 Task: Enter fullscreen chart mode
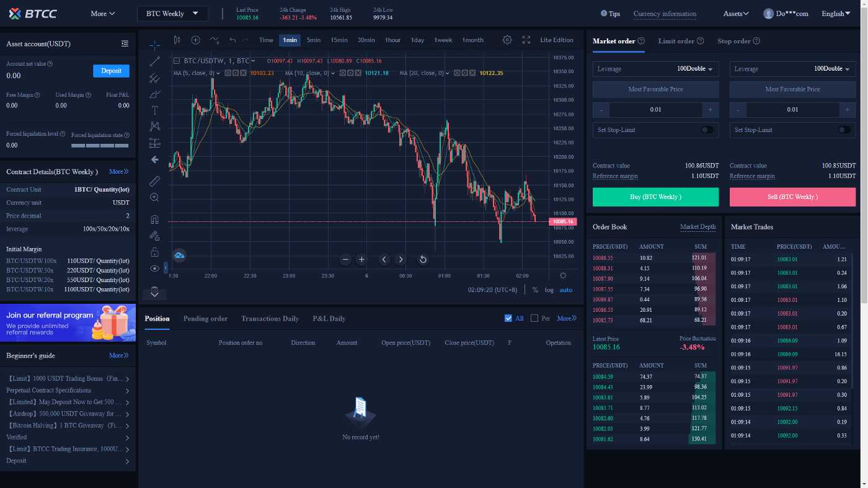(x=526, y=40)
